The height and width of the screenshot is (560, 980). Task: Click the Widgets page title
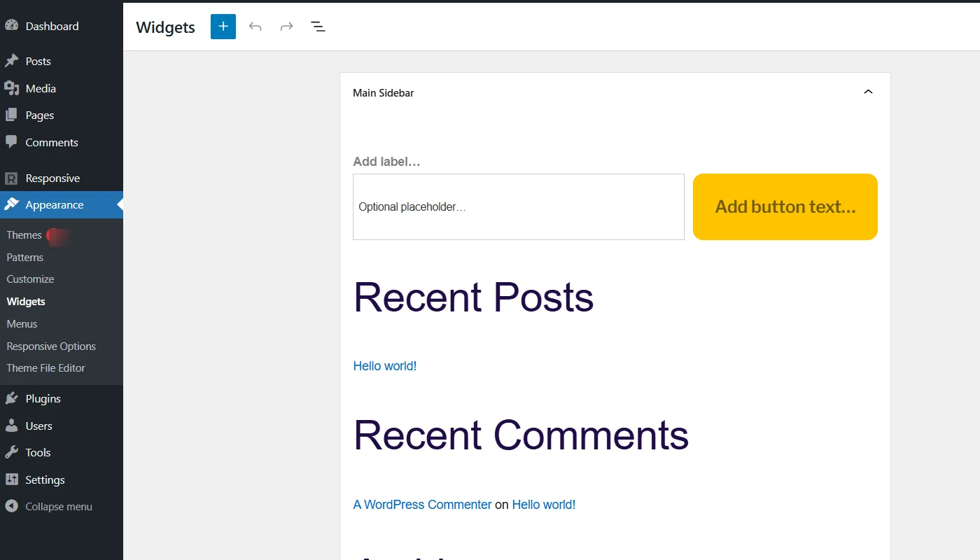(166, 27)
